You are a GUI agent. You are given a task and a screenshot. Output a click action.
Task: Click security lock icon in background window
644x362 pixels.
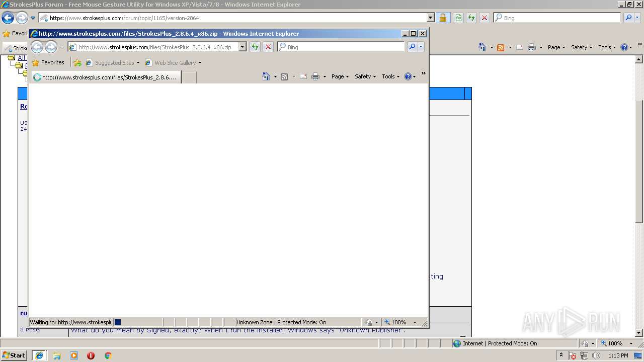[443, 18]
